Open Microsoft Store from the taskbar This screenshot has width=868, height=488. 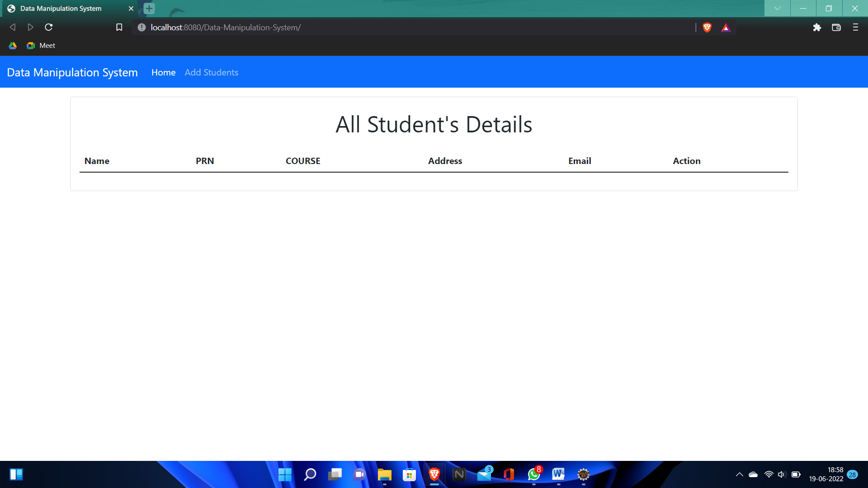point(409,474)
